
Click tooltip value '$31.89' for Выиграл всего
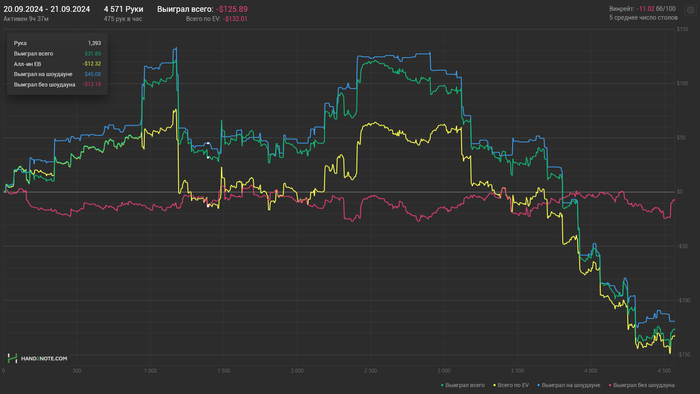tap(92, 54)
